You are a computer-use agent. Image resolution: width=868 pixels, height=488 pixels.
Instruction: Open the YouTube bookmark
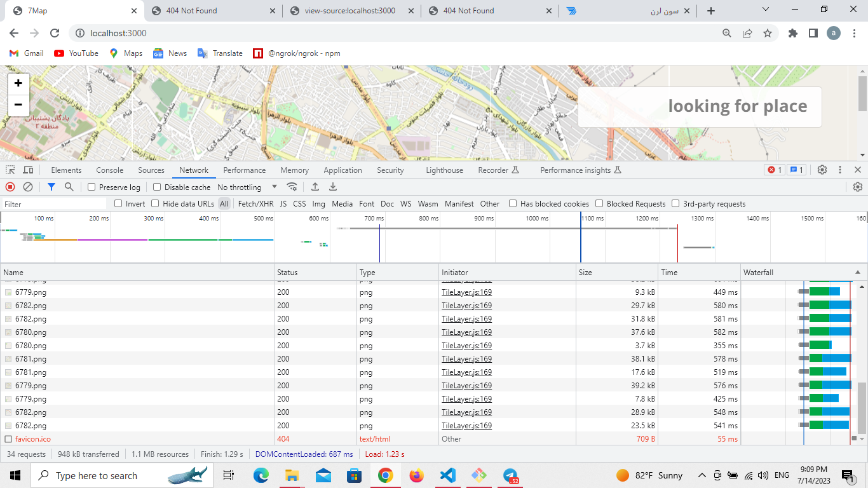tap(76, 53)
